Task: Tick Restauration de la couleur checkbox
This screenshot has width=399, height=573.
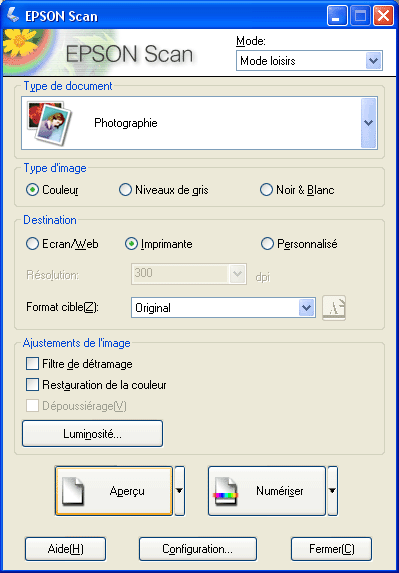Action: click(x=33, y=384)
